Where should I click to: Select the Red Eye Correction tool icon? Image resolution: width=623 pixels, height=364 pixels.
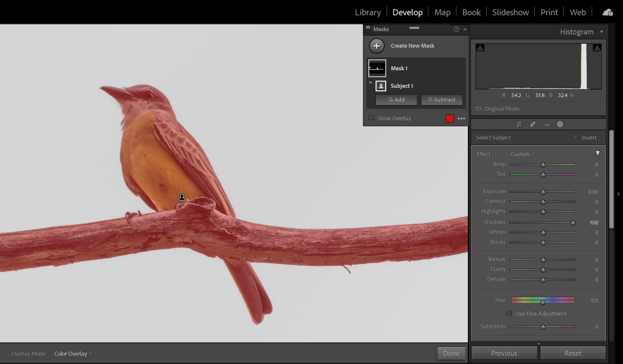pyautogui.click(x=547, y=124)
